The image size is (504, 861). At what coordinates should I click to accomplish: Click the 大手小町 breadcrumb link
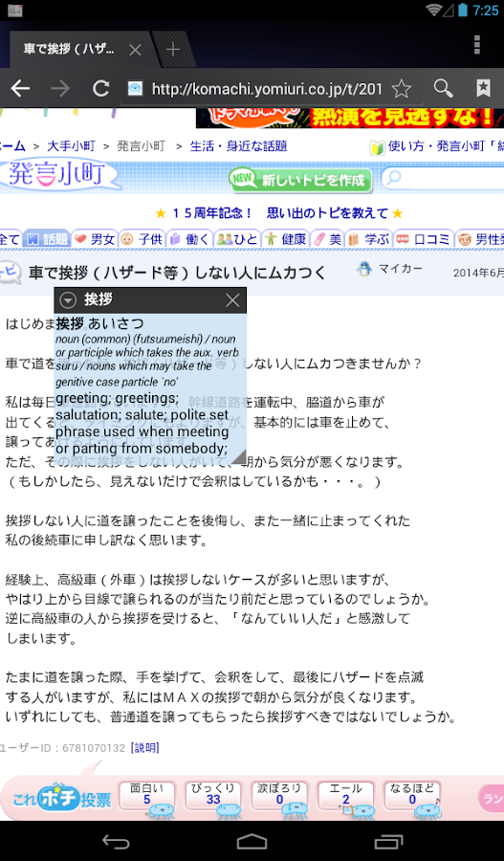click(71, 146)
